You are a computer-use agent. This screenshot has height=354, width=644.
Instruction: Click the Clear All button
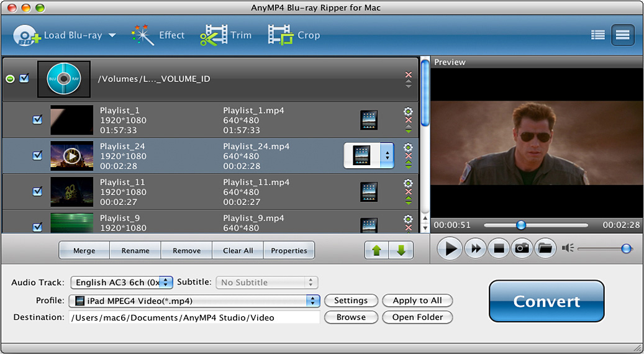pyautogui.click(x=238, y=250)
